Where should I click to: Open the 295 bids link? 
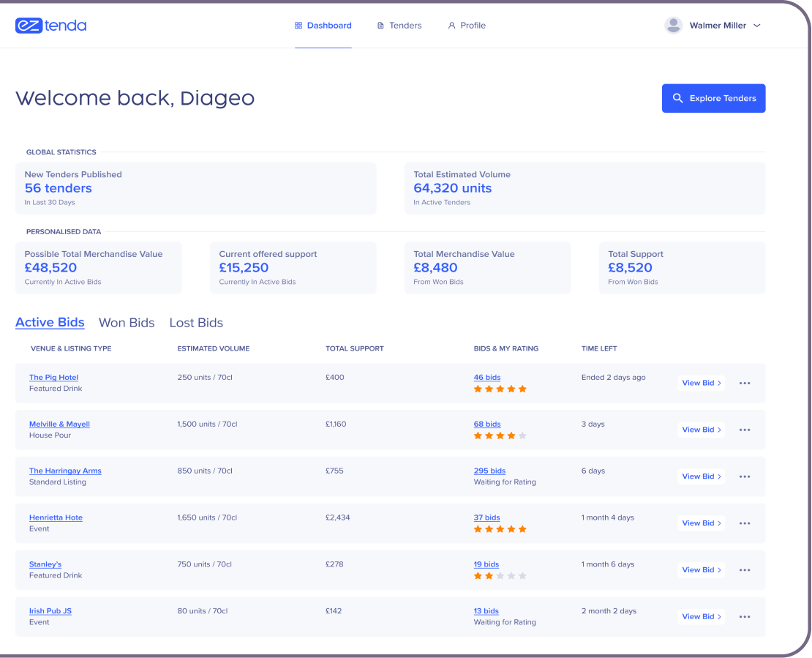pos(489,471)
